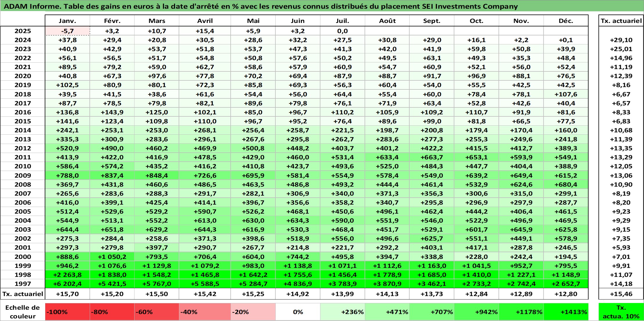The height and width of the screenshot is (321, 644).
Task: Click the 2012 row label
Action: [x=23, y=148]
